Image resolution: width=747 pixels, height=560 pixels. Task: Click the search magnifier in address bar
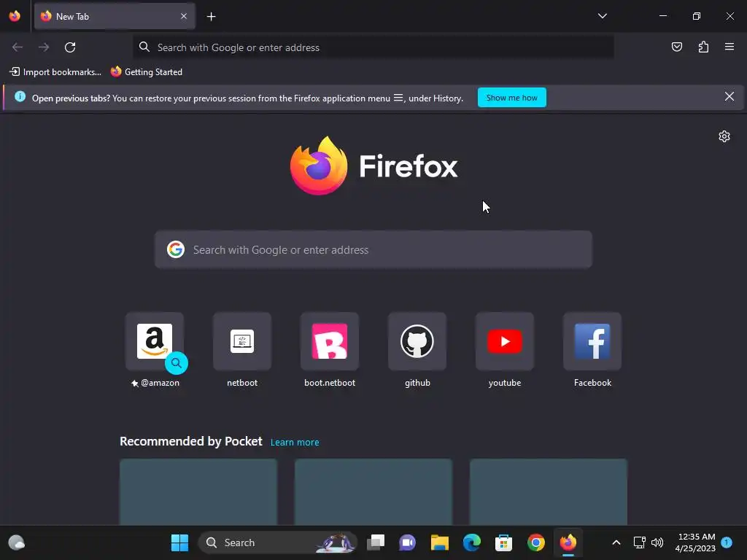[x=144, y=47]
